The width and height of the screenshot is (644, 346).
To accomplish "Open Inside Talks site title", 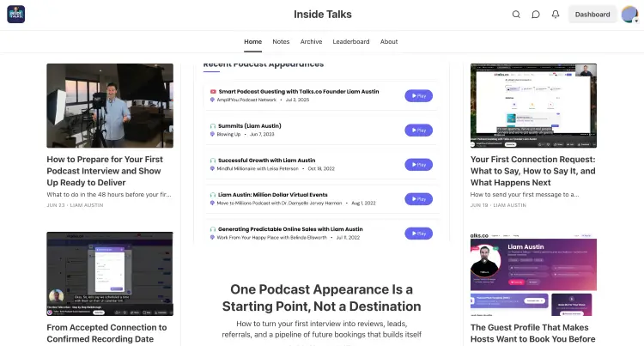I will coord(322,15).
